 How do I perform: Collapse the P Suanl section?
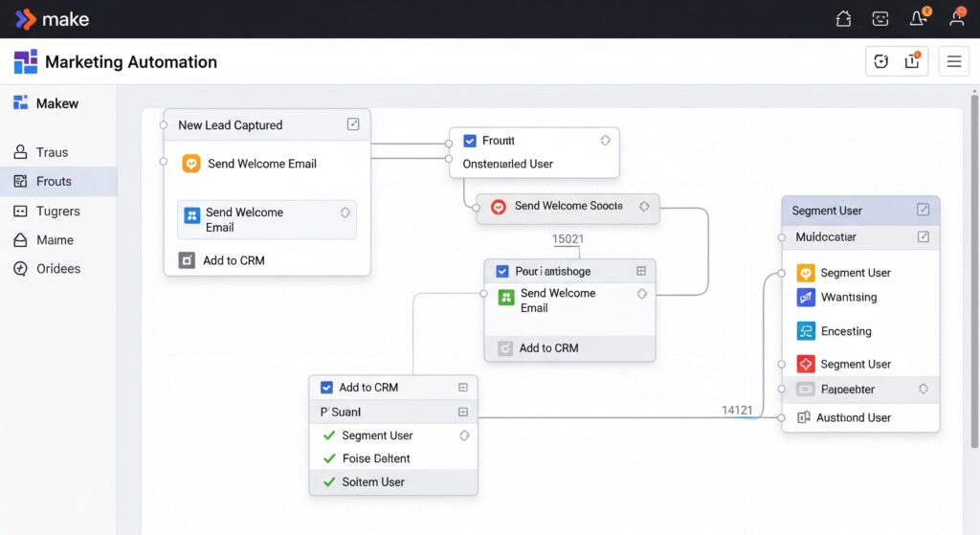463,412
